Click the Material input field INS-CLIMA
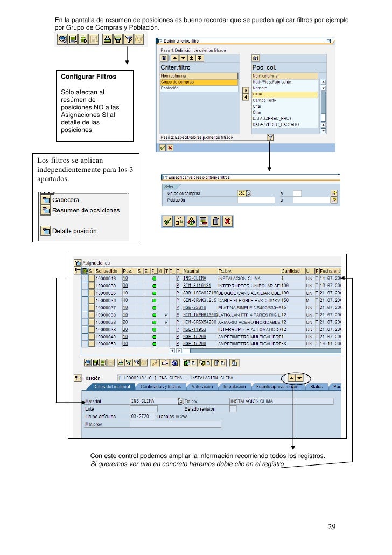Screen dimensions: 392x555 pos(154,401)
